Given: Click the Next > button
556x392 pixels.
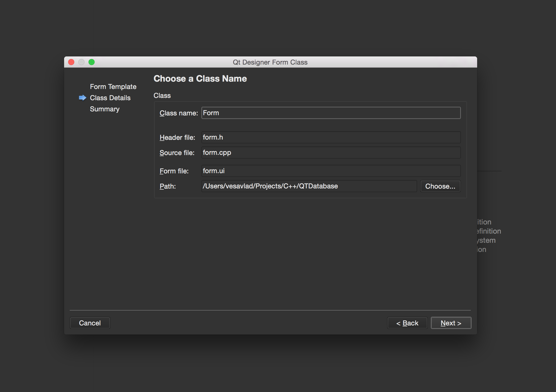Looking at the screenshot, I should (451, 323).
